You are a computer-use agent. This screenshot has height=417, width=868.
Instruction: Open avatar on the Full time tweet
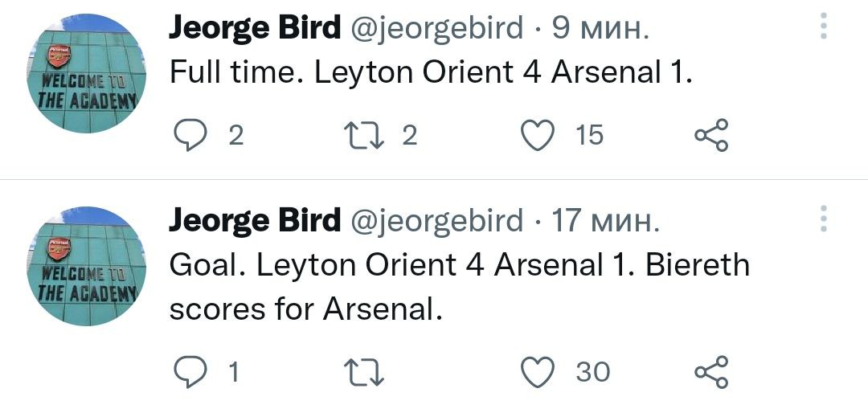pyautogui.click(x=88, y=74)
